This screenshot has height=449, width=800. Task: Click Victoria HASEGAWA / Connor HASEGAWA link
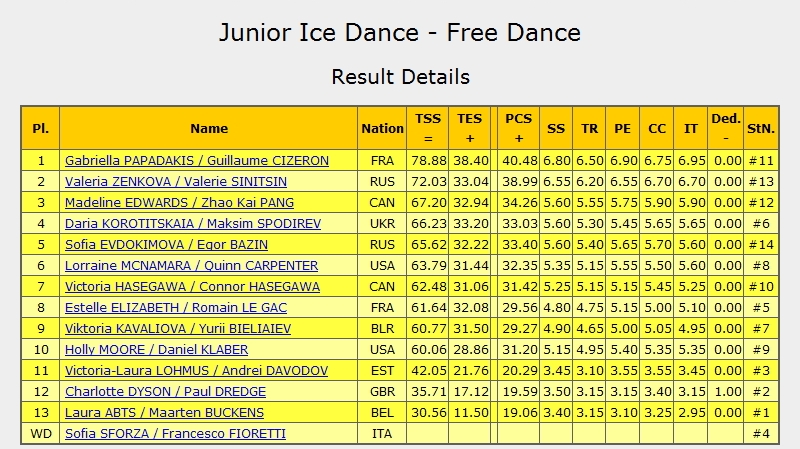pos(192,286)
